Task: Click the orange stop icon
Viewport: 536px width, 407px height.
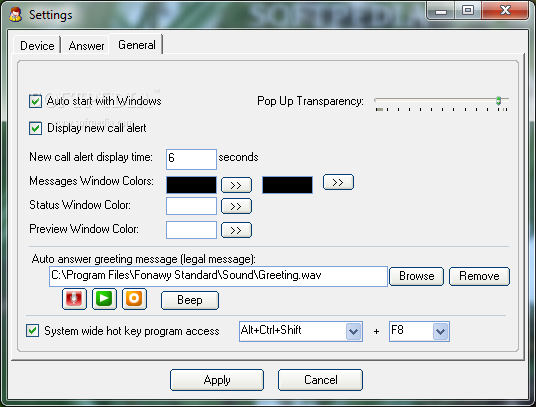Action: (x=134, y=299)
